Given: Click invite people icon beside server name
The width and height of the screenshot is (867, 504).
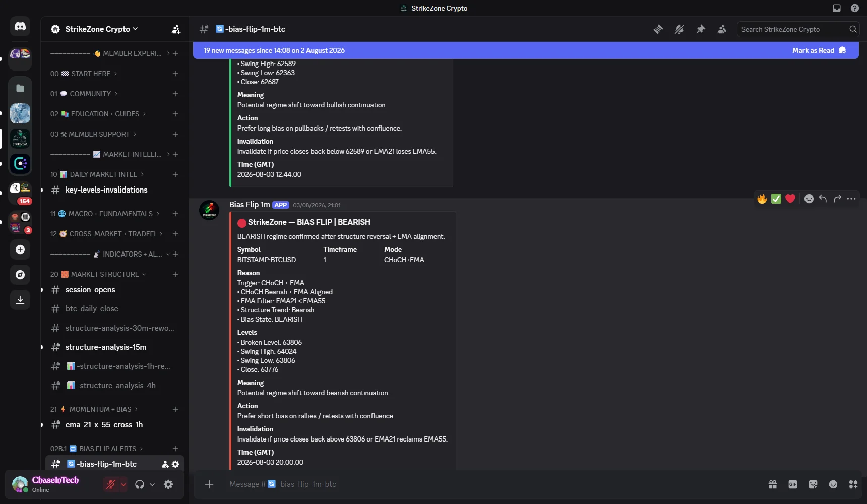Looking at the screenshot, I should coord(176,29).
